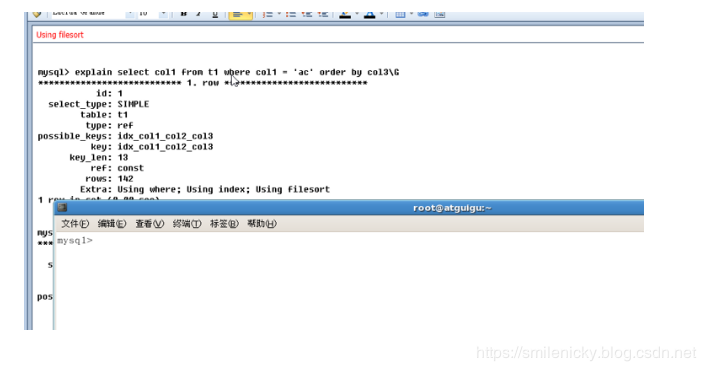Click the explain select query line in the note

click(218, 72)
